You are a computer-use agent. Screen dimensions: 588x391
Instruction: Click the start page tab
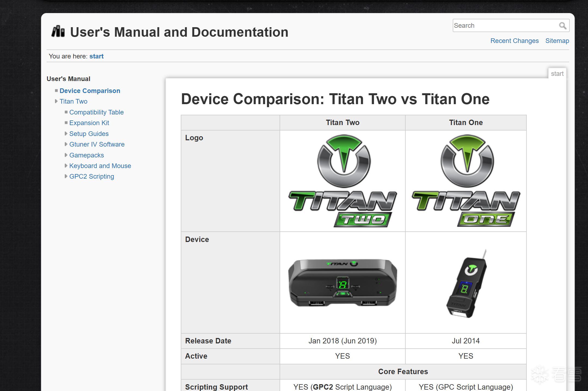[x=557, y=74]
